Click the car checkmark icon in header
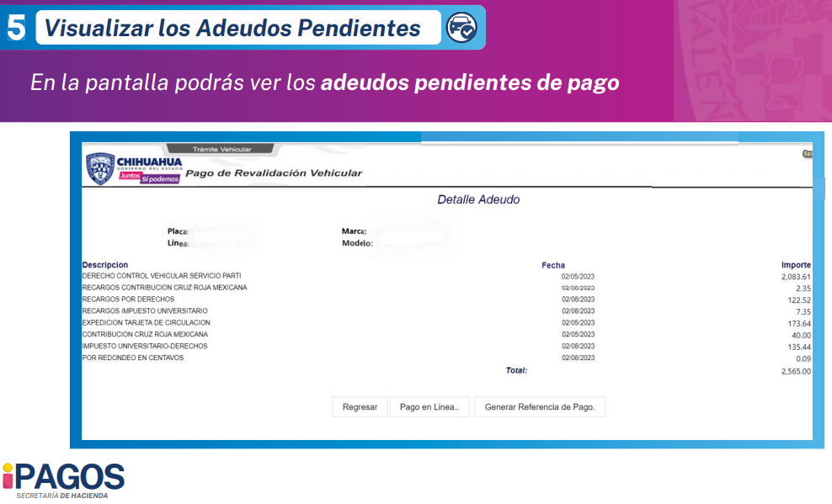The width and height of the screenshot is (832, 504). [461, 27]
